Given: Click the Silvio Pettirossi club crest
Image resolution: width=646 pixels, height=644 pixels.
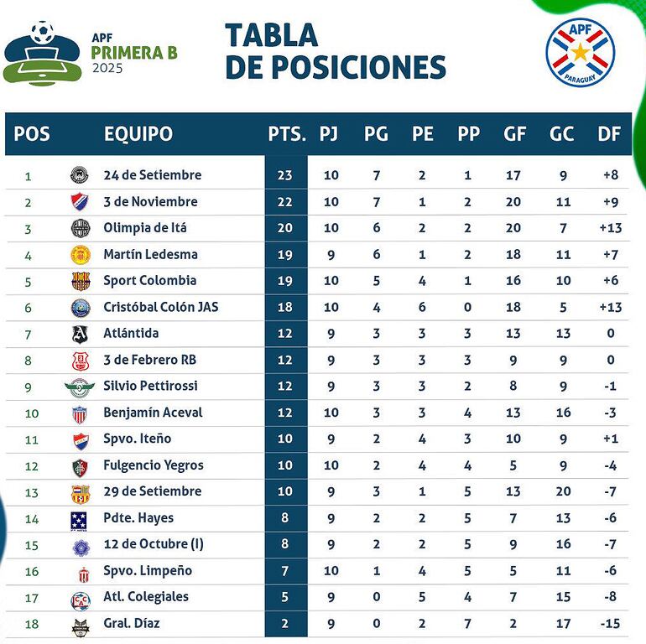Looking at the screenshot, I should 81,387.
